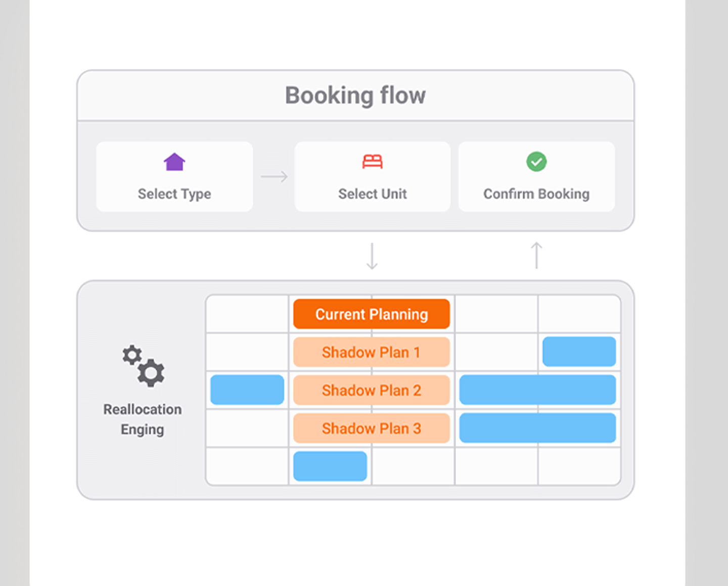Select the Shadow Plan 3 bar
The image size is (728, 586).
(x=372, y=428)
